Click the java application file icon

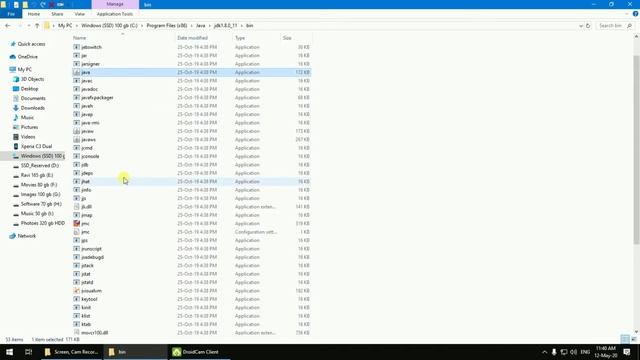(76, 72)
